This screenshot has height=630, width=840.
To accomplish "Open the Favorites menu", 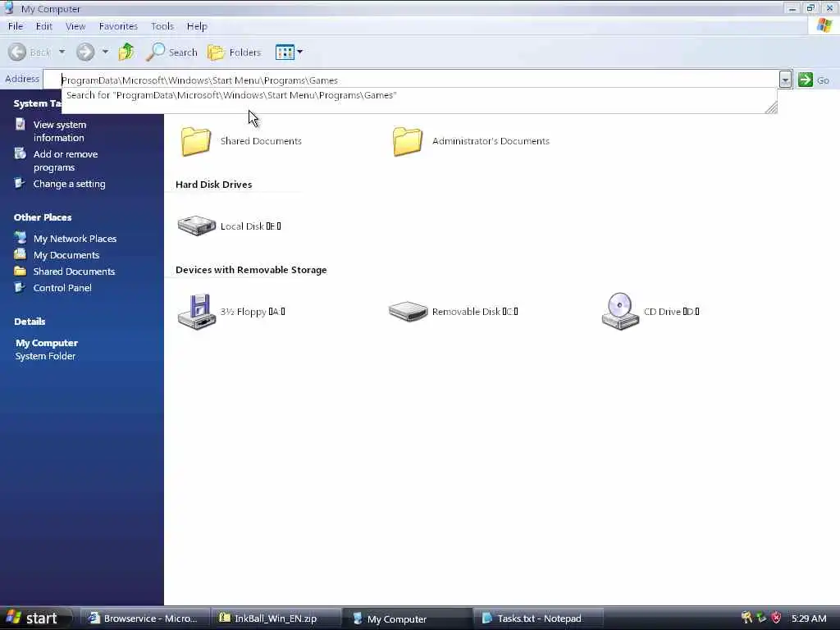I will [118, 25].
